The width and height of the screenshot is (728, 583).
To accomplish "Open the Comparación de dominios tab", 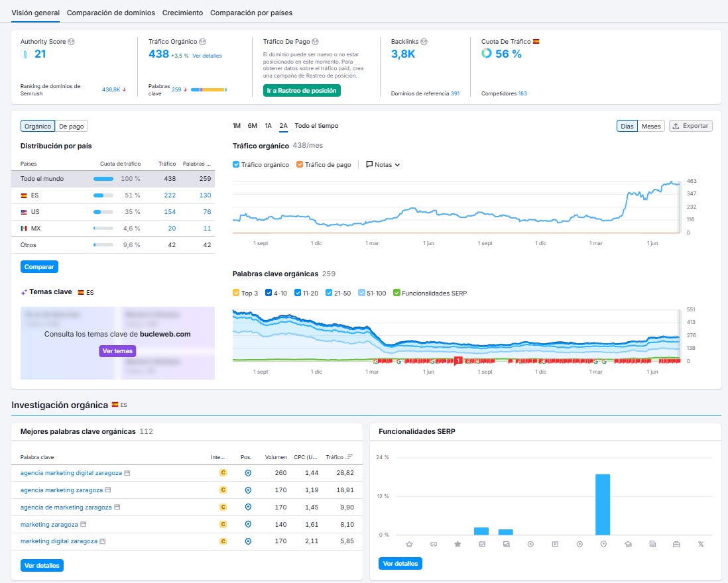I will [111, 13].
